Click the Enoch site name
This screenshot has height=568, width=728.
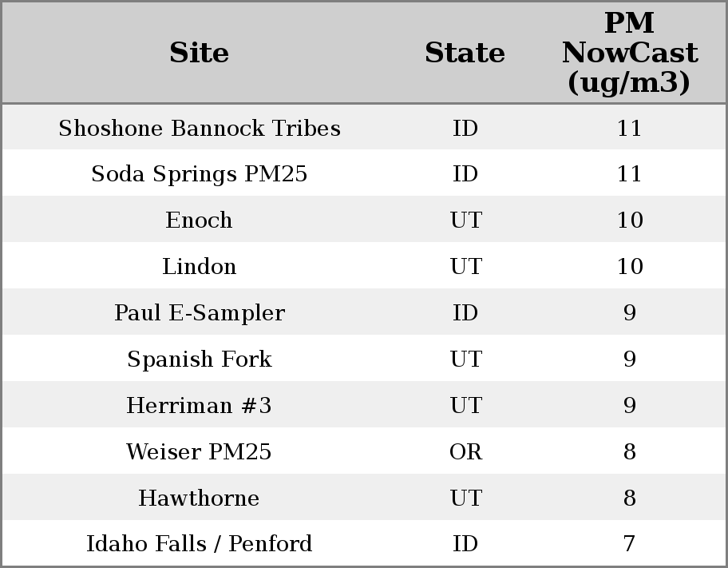(x=199, y=220)
